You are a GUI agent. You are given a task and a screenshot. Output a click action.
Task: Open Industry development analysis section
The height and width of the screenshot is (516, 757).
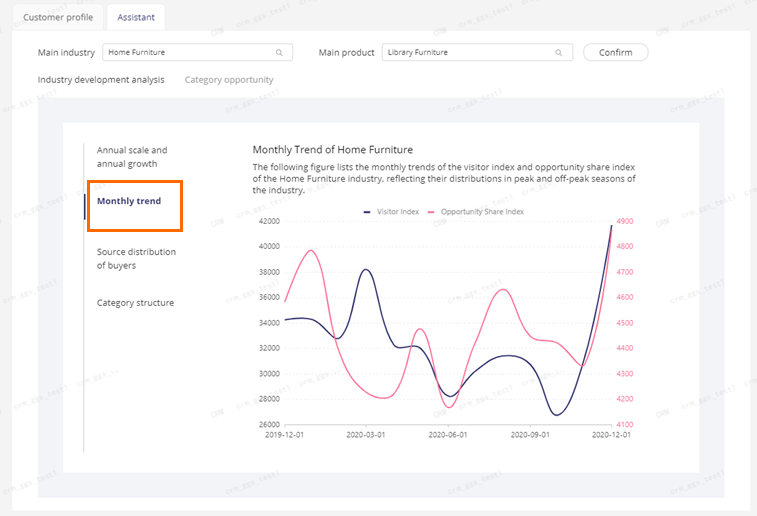tap(101, 79)
